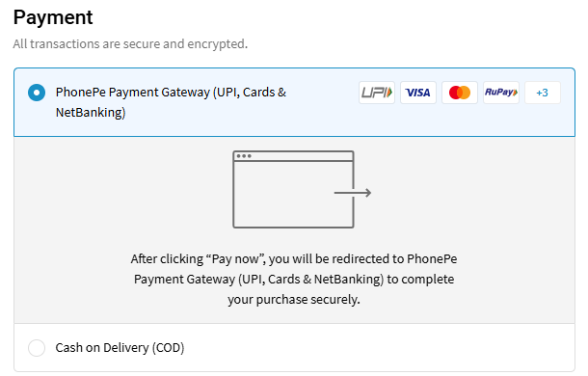Image resolution: width=588 pixels, height=376 pixels.
Task: Click the empty area of the COD row
Action: [x=375, y=348]
